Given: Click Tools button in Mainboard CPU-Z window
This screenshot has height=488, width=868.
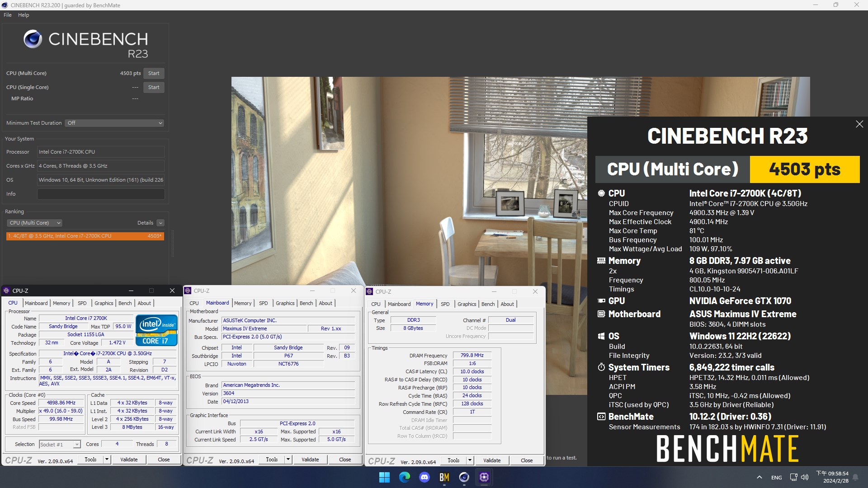Looking at the screenshot, I should point(272,460).
